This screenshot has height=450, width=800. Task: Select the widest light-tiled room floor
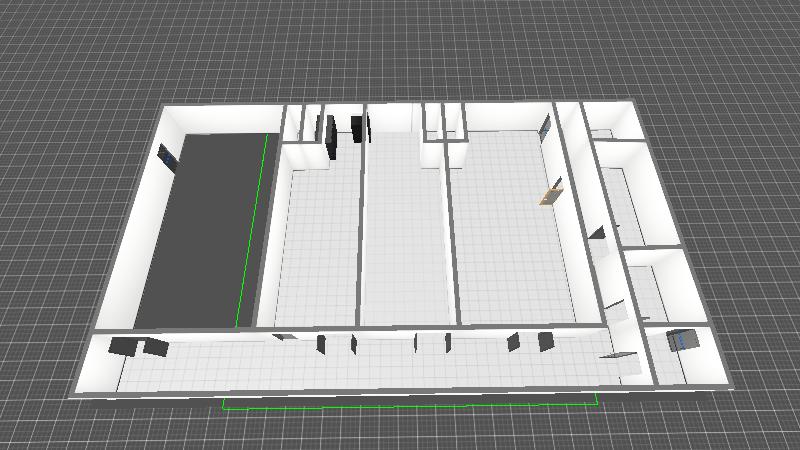coord(510,240)
